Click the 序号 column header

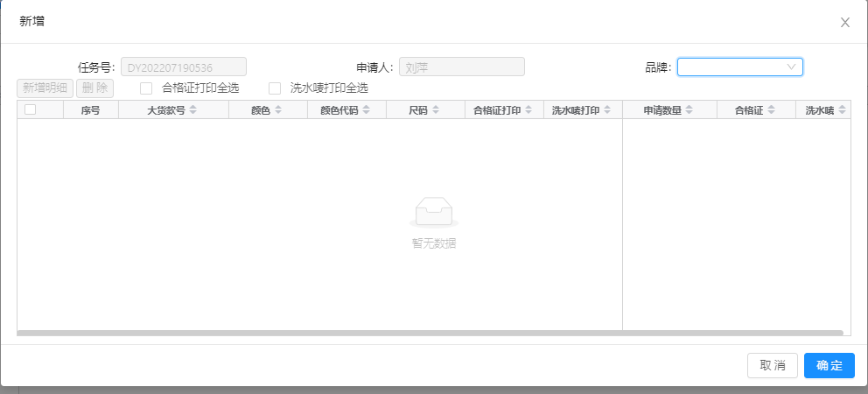[x=91, y=110]
